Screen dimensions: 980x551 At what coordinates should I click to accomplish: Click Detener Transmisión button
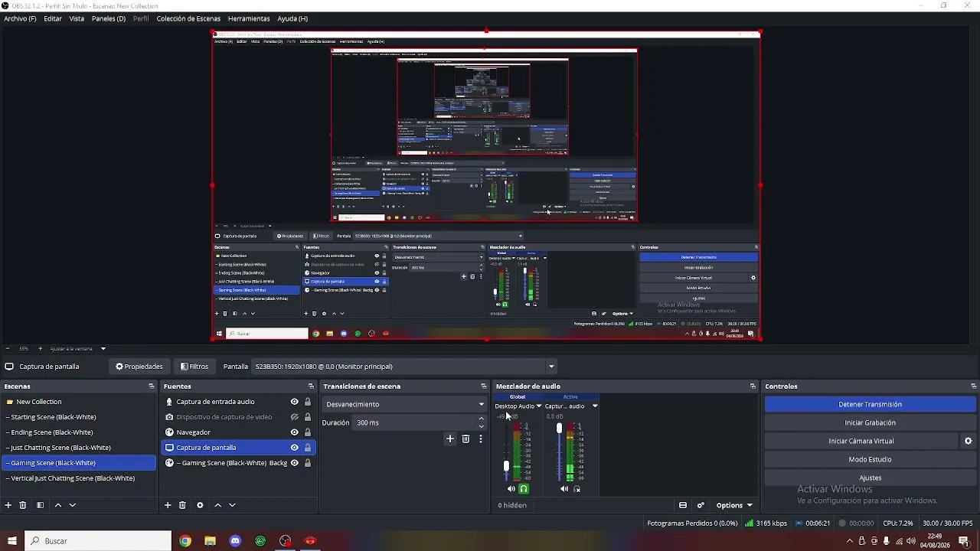point(870,404)
